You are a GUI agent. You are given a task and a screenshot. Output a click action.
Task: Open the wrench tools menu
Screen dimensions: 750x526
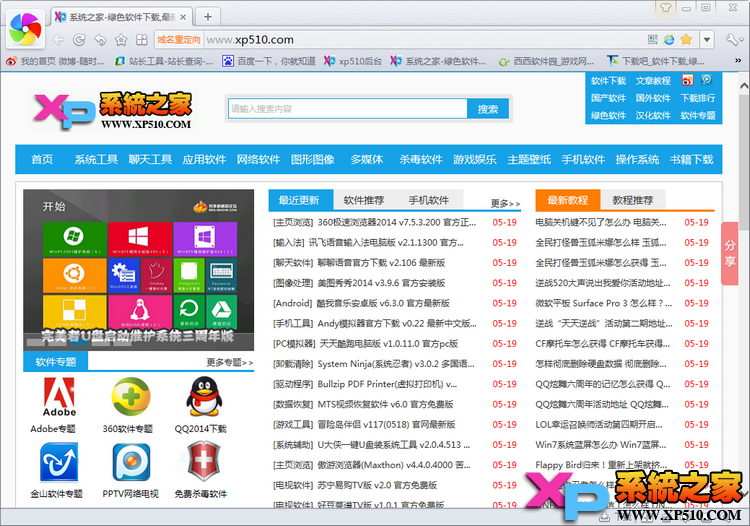pos(733,40)
